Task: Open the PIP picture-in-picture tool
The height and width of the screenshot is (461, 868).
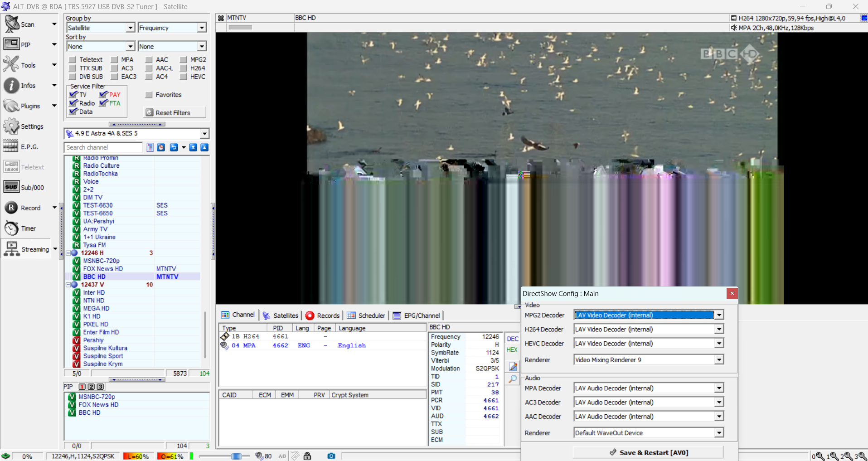Action: [11, 44]
